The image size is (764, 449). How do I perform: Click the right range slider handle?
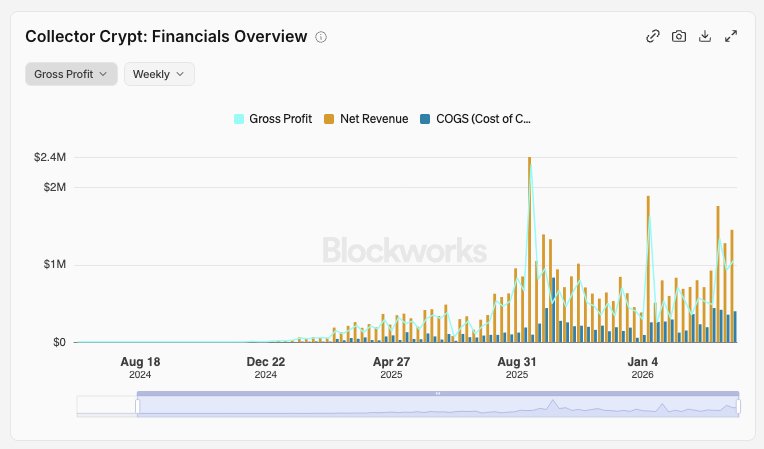(739, 405)
